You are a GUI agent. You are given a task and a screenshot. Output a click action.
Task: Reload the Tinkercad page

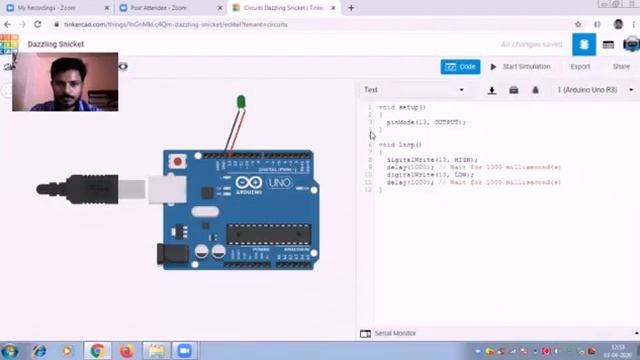point(38,24)
